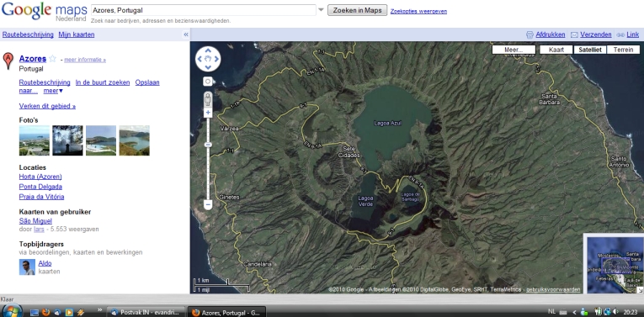Zoom out with the minus button
The image size is (644, 317).
pyautogui.click(x=208, y=204)
